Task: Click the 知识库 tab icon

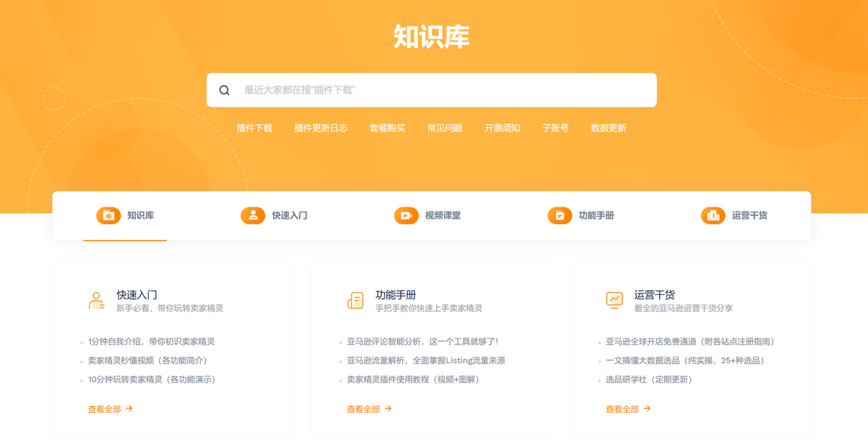Action: coord(108,216)
